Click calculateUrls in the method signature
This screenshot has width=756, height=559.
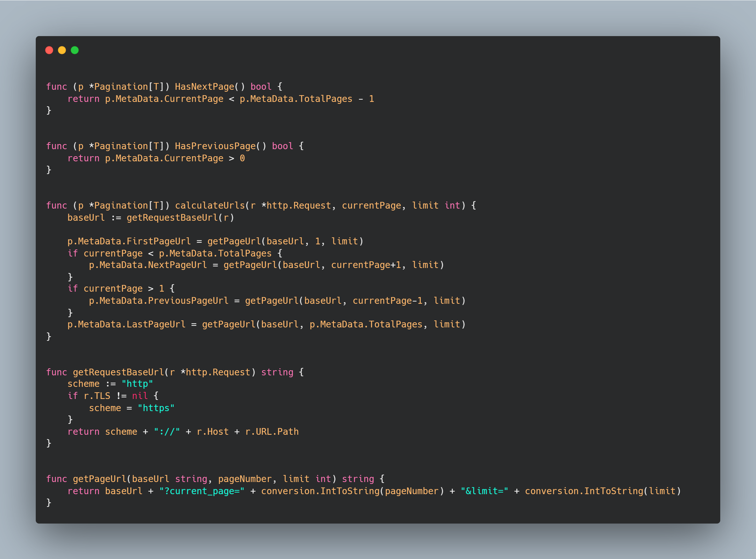(210, 205)
